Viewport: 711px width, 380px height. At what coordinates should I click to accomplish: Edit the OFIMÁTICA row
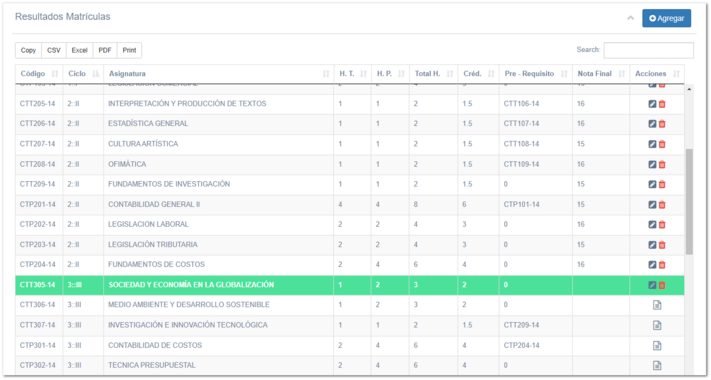(652, 165)
